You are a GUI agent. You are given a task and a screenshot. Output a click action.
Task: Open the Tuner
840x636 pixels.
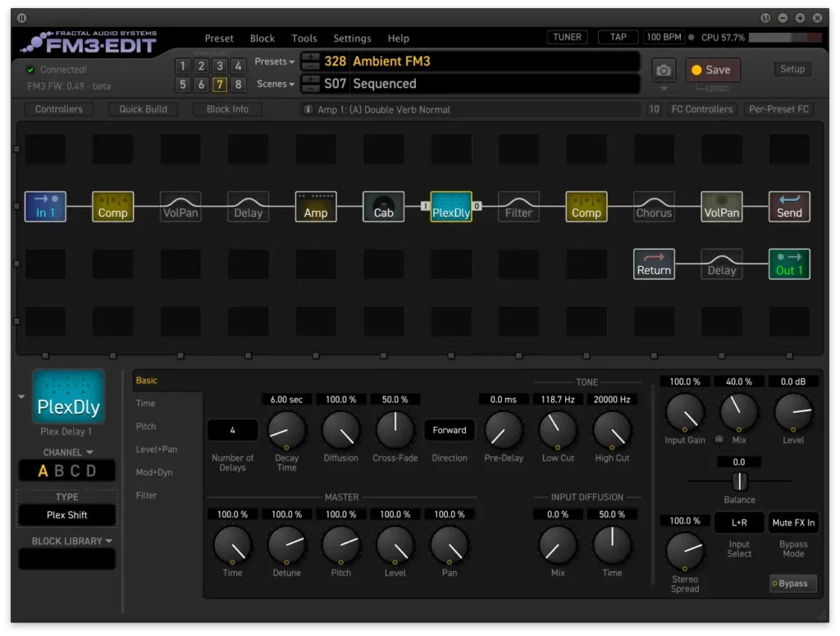pos(567,38)
